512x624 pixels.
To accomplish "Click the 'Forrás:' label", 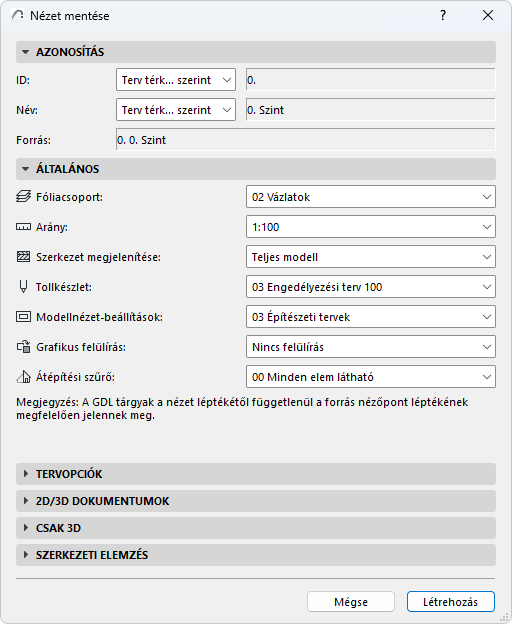I will coord(33,140).
